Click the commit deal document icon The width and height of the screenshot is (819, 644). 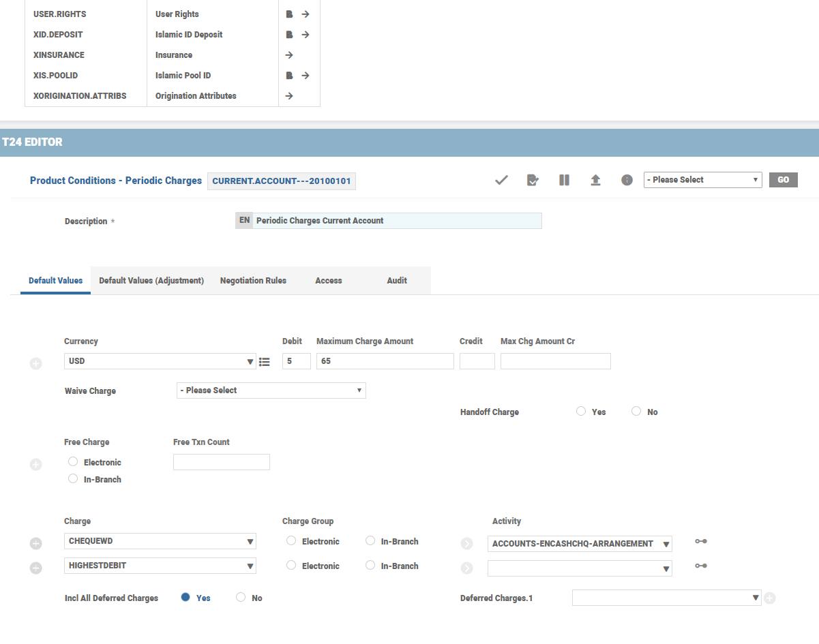pos(533,180)
